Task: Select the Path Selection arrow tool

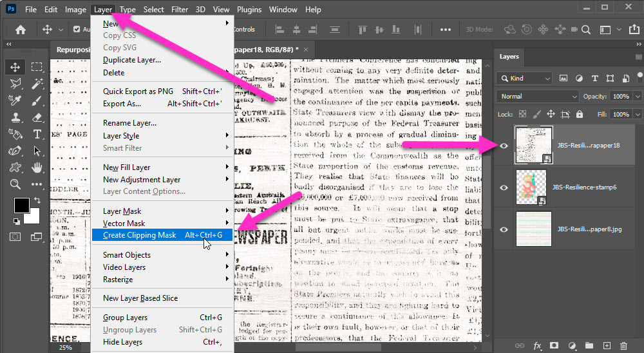Action: [x=37, y=151]
